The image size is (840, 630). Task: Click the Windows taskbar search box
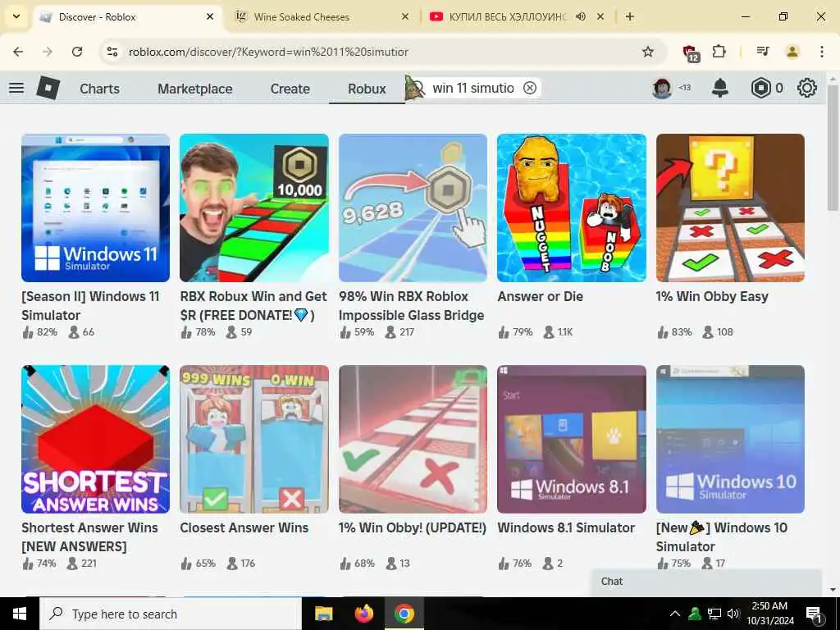pos(171,614)
